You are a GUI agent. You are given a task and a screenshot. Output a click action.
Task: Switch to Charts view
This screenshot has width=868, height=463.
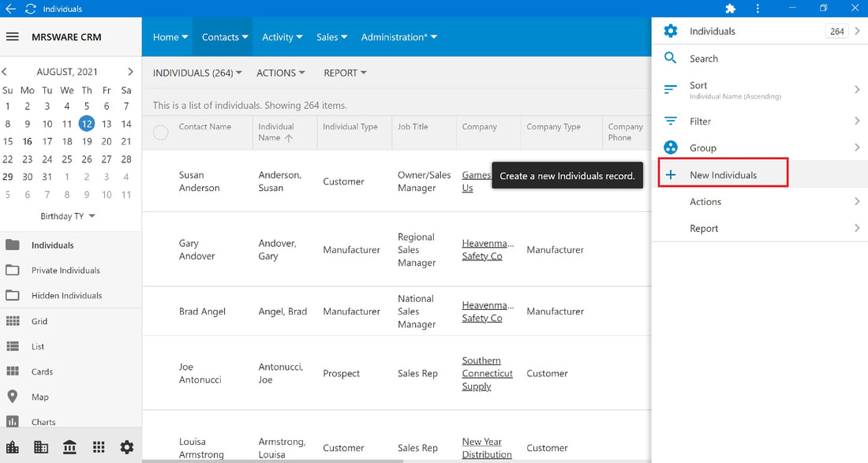(x=71, y=422)
